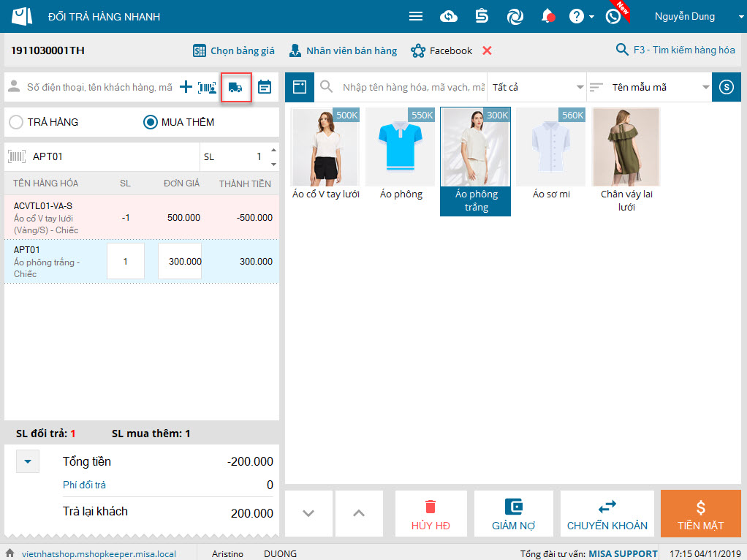Select the Áo phông trắng product

pos(475,162)
